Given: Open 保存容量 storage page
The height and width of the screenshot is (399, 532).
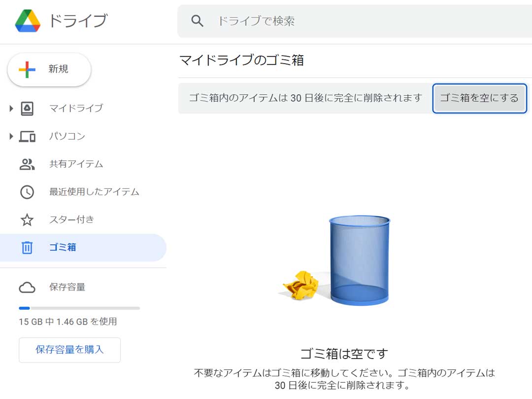Looking at the screenshot, I should pyautogui.click(x=67, y=287).
